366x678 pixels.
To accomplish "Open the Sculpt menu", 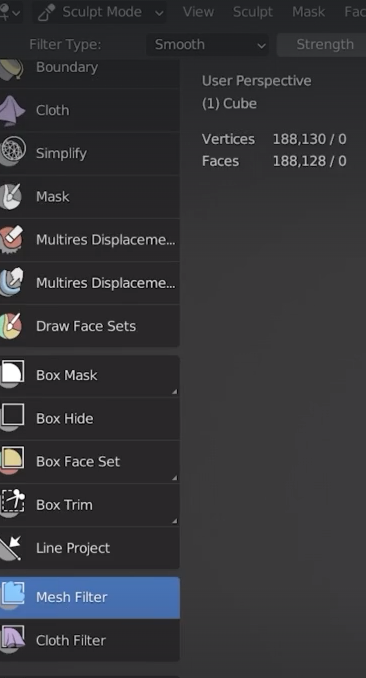I will [x=253, y=12].
